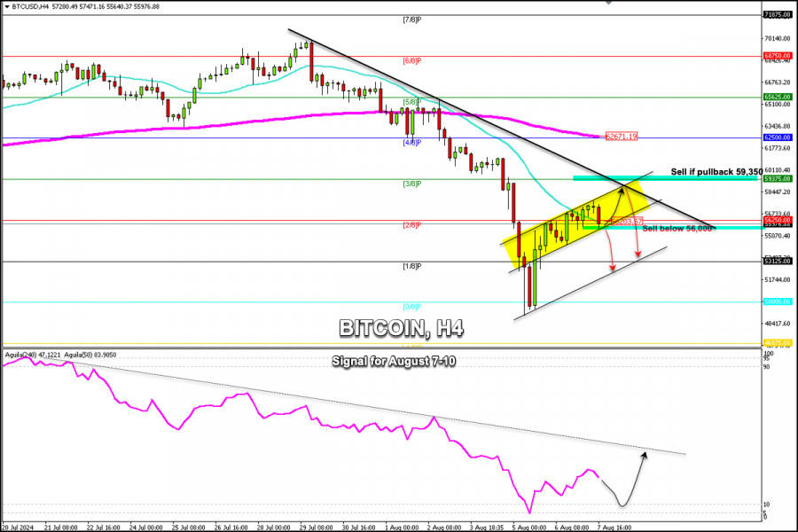
Task: Click the 24 Jul 00:00 time label
Action: [x=145, y=528]
